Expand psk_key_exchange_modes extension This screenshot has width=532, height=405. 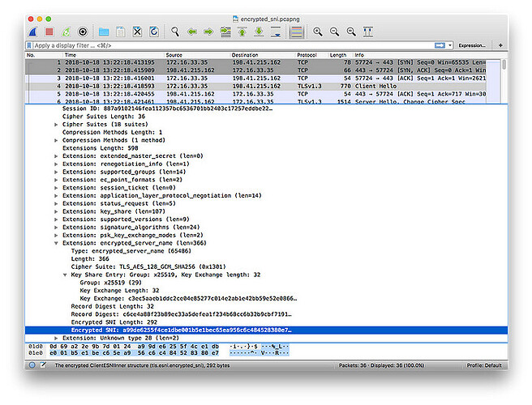[x=56, y=235]
